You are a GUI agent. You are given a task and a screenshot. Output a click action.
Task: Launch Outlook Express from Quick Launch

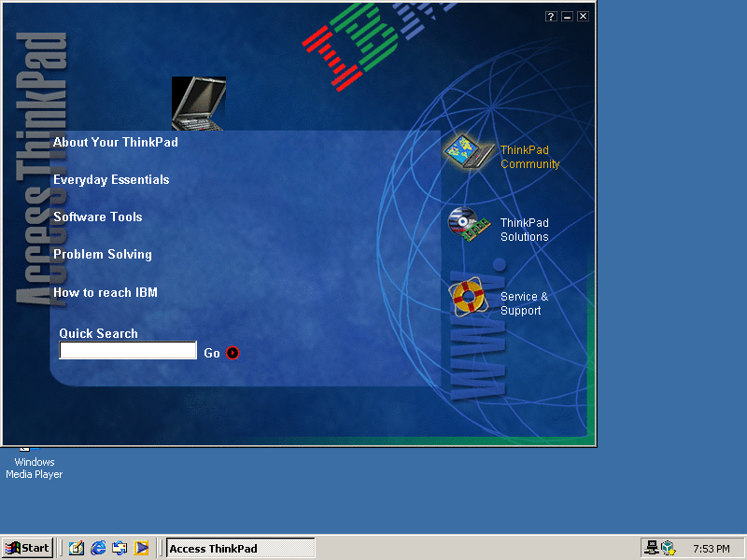coord(120,549)
